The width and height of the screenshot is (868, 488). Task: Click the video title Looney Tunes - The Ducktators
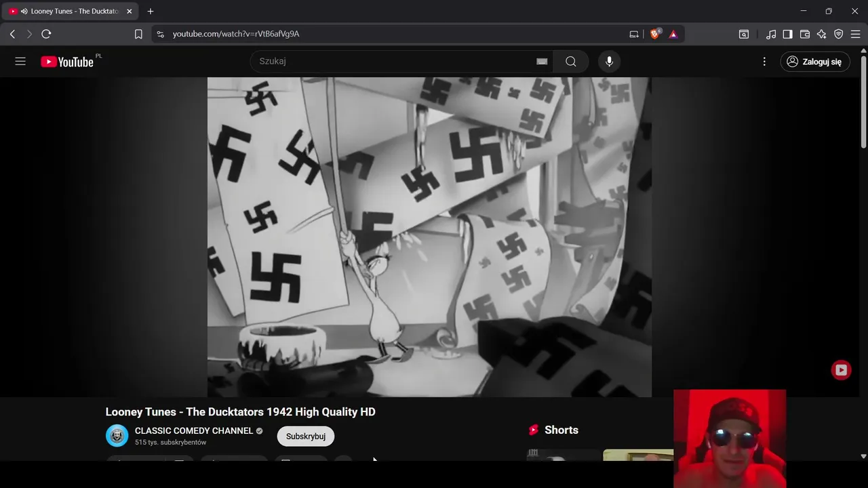[x=240, y=411]
